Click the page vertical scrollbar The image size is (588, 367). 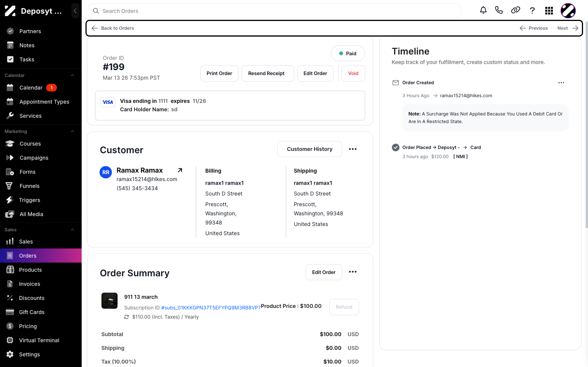coord(586,126)
